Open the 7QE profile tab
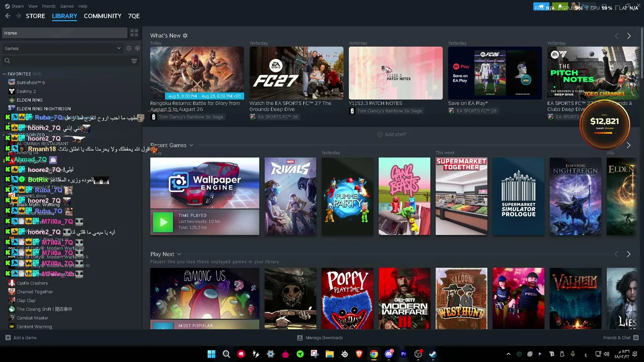Screen dimensions: 644x362 [134, 16]
